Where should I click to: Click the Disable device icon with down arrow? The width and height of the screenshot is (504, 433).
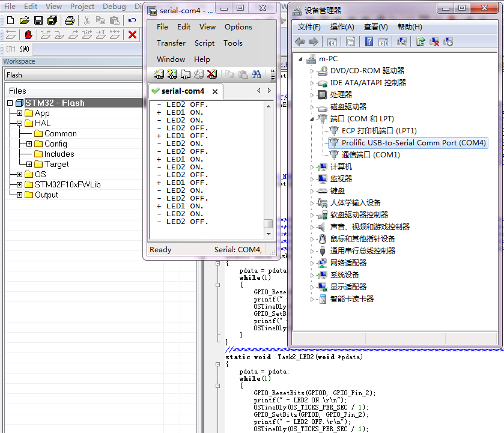coord(448,42)
